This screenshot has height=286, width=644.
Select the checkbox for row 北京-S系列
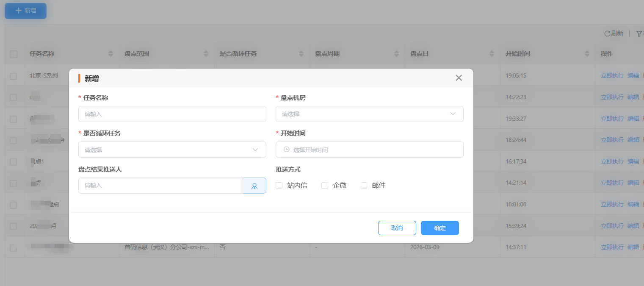(14, 76)
